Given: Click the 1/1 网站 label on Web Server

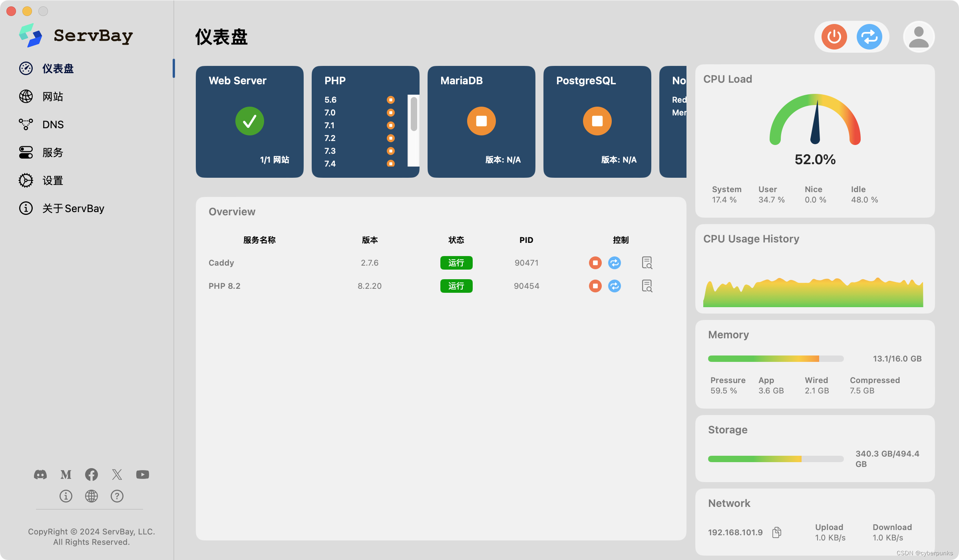Looking at the screenshot, I should pyautogui.click(x=275, y=160).
